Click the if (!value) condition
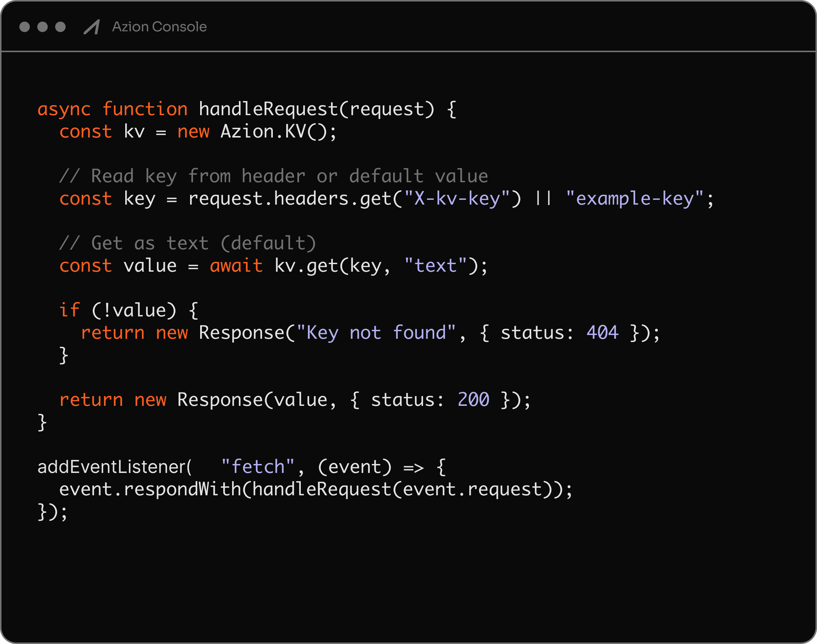 tap(133, 310)
